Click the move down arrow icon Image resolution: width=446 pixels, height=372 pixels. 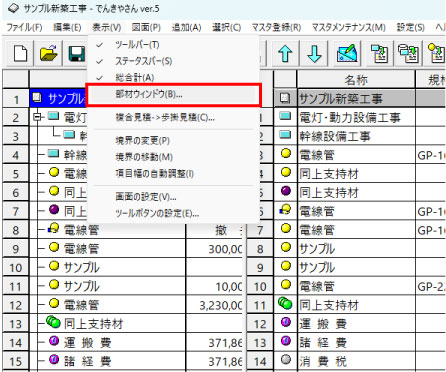point(314,54)
